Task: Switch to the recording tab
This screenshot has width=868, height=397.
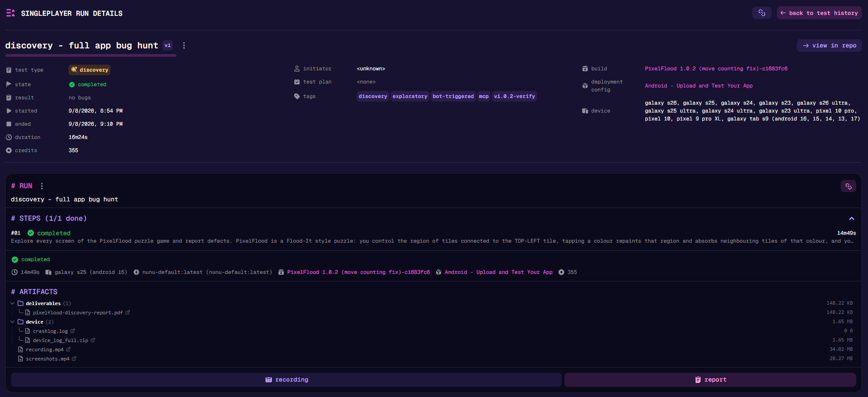Action: pos(286,380)
